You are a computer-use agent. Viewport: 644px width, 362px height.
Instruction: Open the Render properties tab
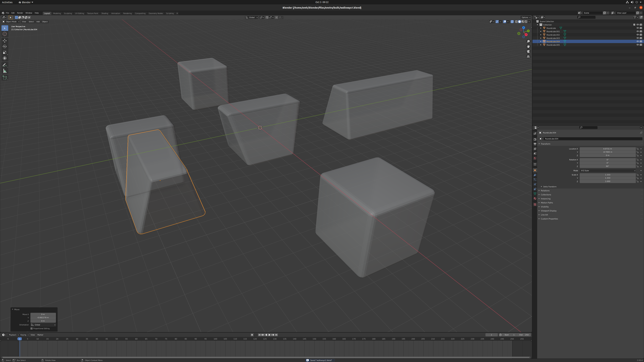coord(535,139)
